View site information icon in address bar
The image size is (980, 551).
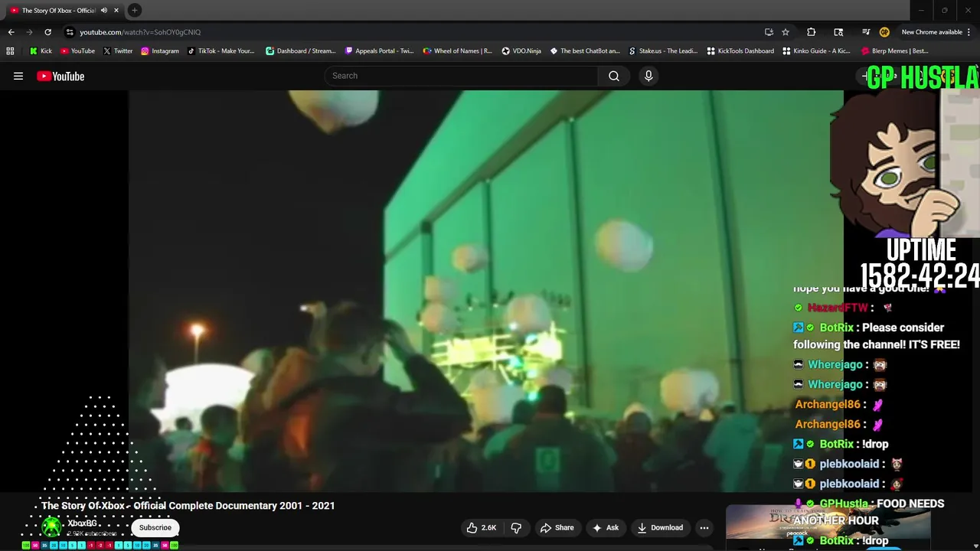tap(70, 32)
